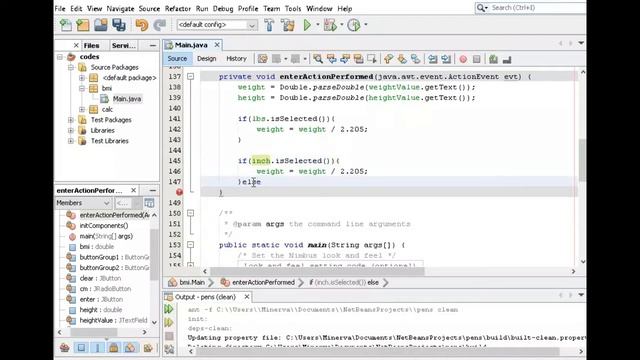Screen dimensions: 640x360
Task: Click the New Project toolbar icon
Action: (x=83, y=25)
